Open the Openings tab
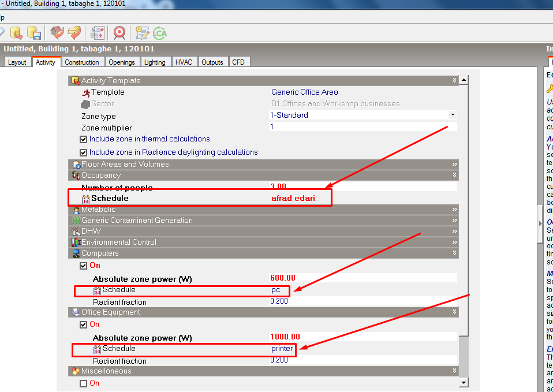This screenshot has width=553, height=392. click(122, 62)
